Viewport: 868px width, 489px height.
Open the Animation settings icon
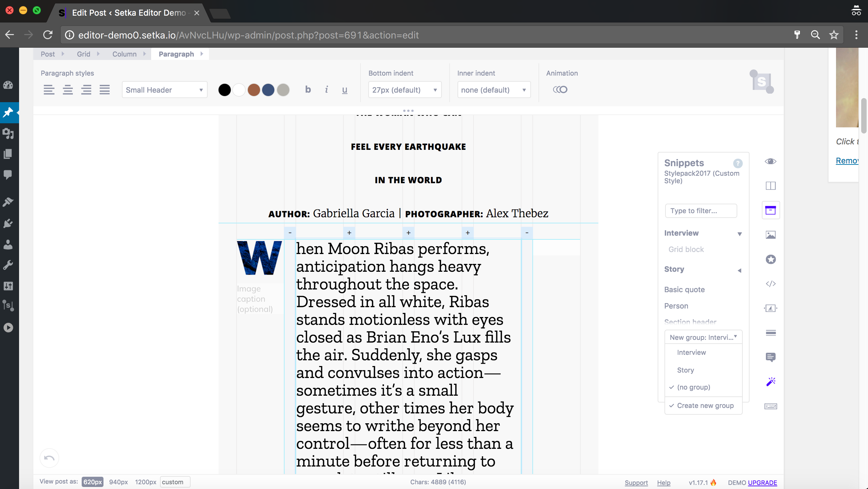(x=560, y=90)
